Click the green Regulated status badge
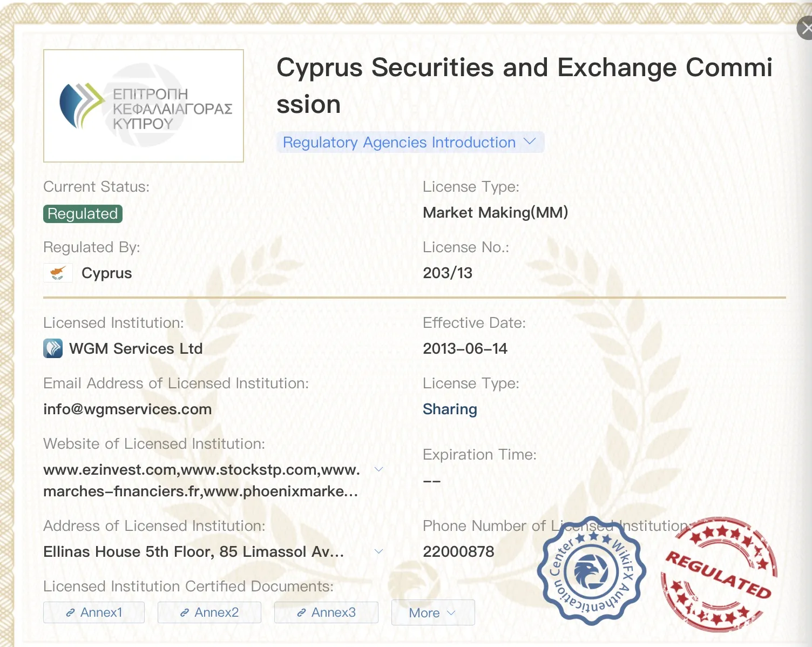This screenshot has width=812, height=647. click(83, 214)
